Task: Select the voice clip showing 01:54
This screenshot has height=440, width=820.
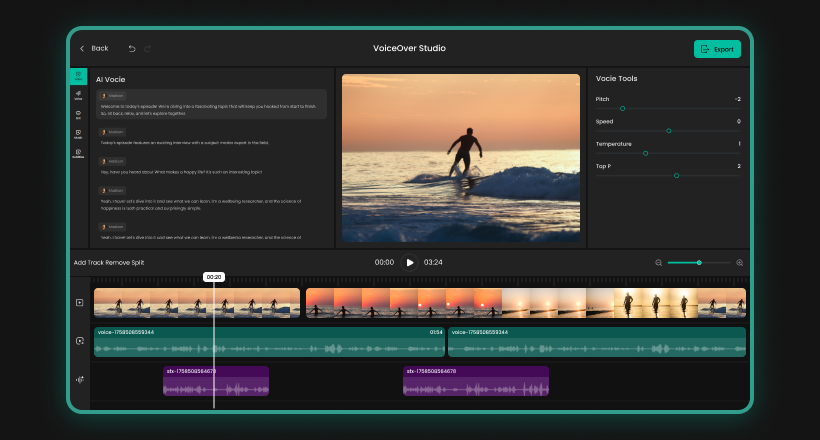Action: tap(269, 342)
